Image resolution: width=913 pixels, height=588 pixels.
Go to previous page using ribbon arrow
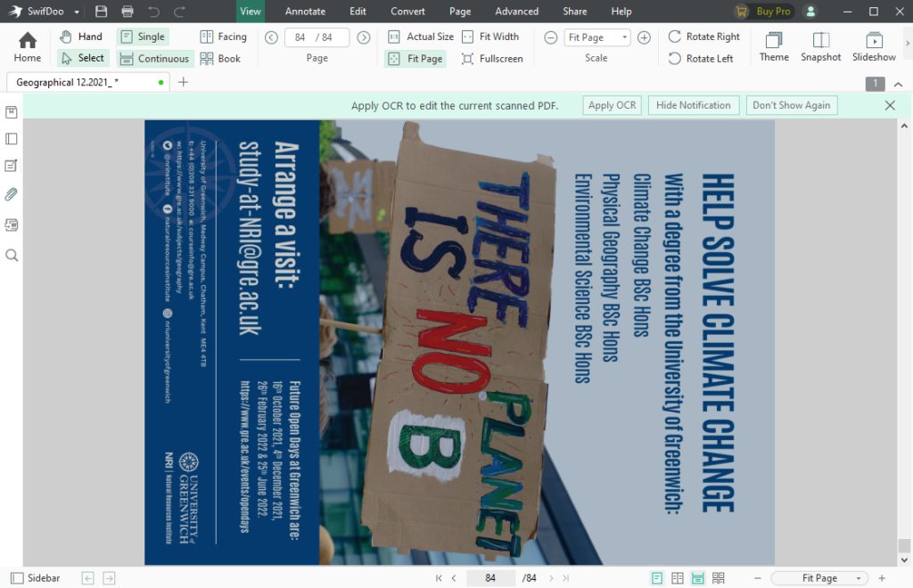tap(271, 37)
